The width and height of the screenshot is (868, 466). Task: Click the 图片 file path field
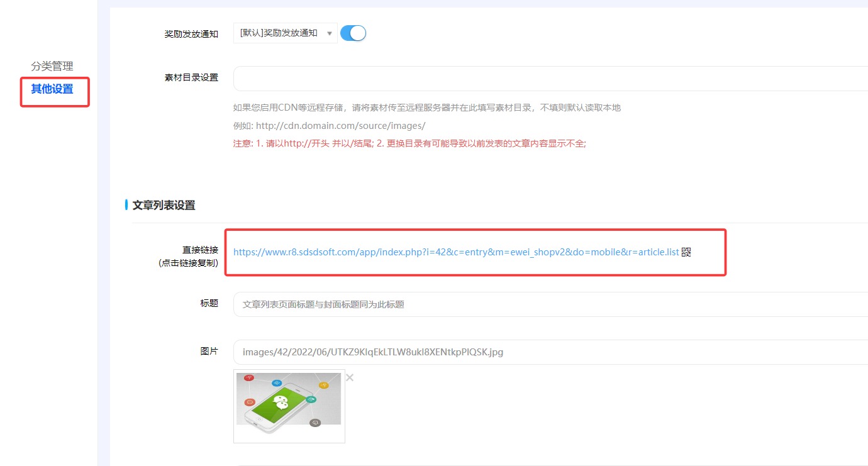coord(547,352)
